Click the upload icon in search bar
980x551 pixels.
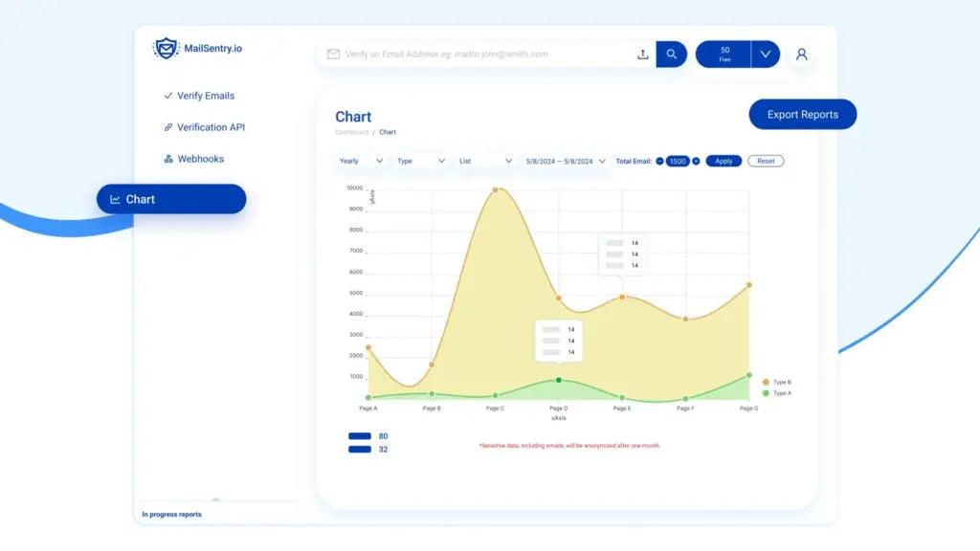642,55
